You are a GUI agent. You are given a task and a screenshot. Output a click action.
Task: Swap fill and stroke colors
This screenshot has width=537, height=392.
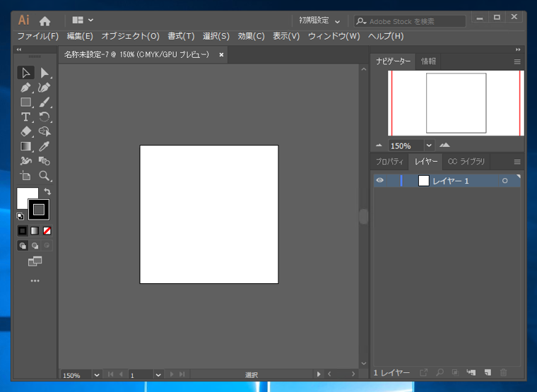point(47,191)
